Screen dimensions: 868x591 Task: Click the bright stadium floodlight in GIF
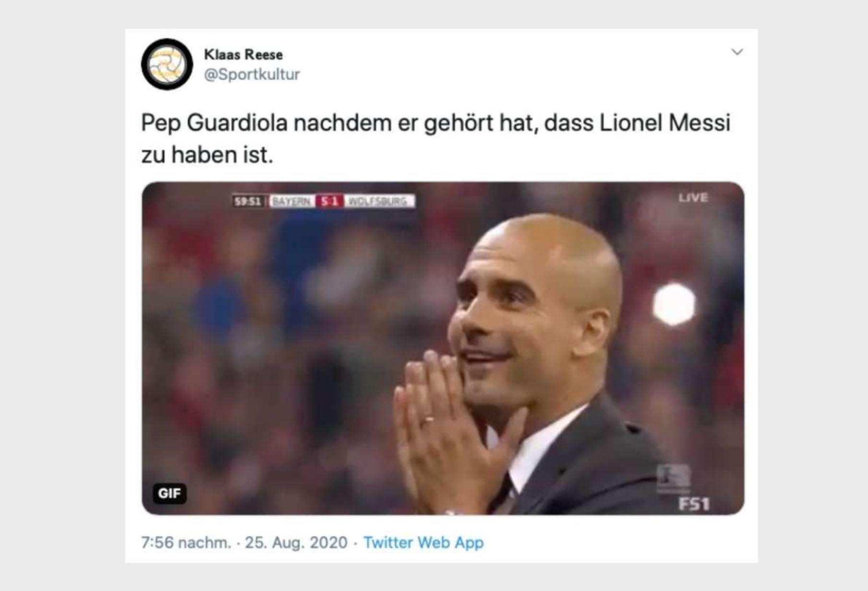click(x=674, y=304)
